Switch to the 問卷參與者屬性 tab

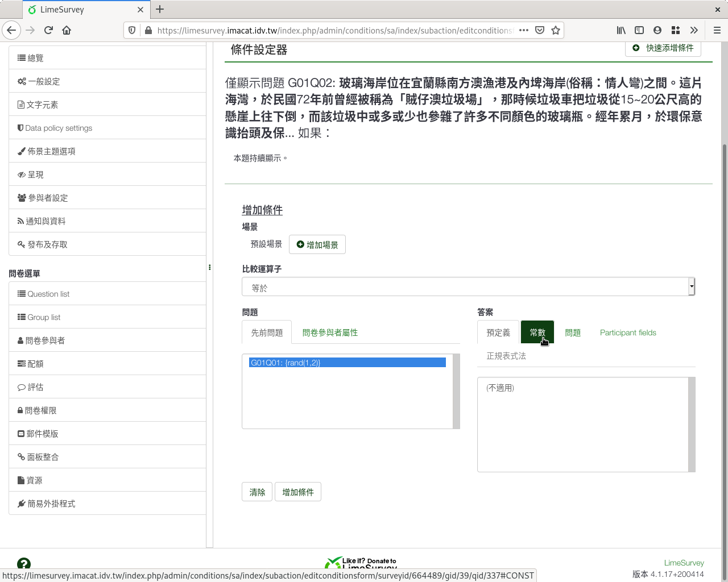(x=330, y=332)
